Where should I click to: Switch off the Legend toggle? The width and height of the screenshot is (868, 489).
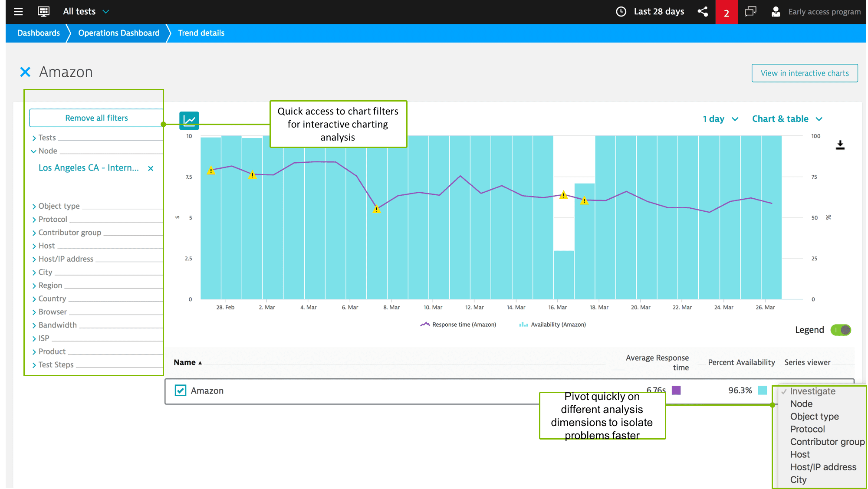[841, 330]
